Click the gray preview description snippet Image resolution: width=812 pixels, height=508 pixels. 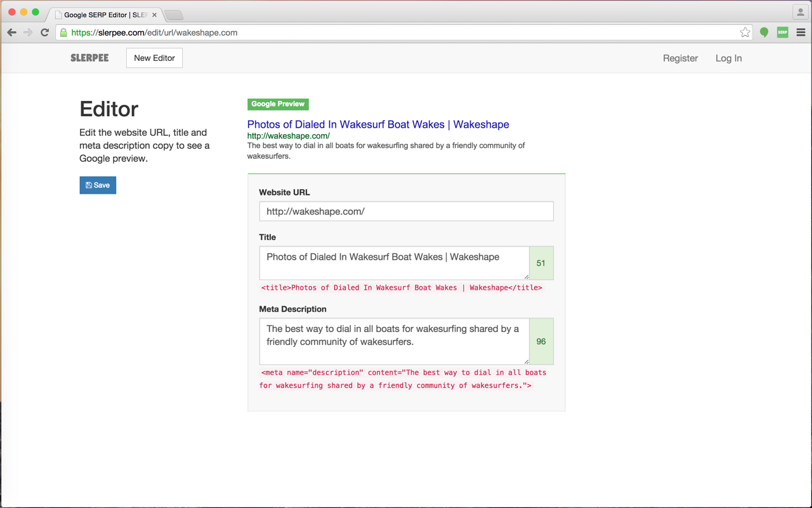pos(386,150)
